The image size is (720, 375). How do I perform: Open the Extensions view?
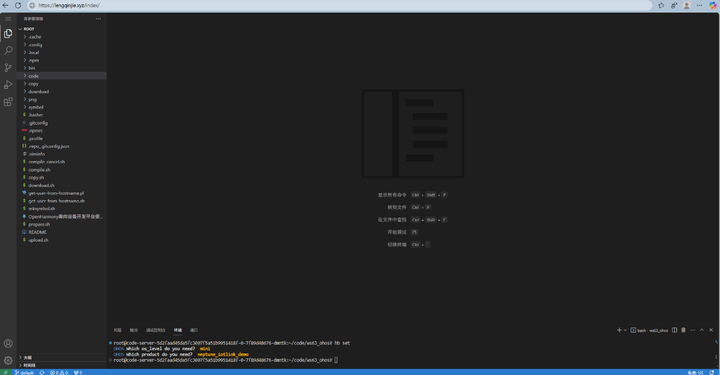point(8,101)
